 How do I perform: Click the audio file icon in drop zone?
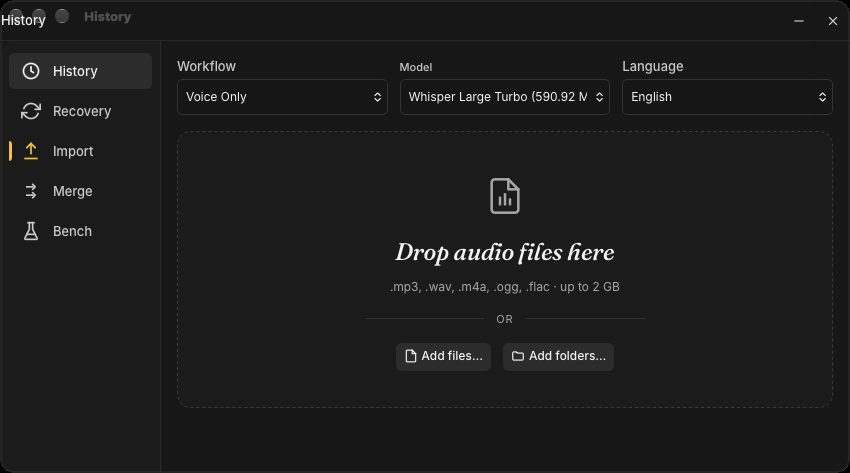click(505, 196)
